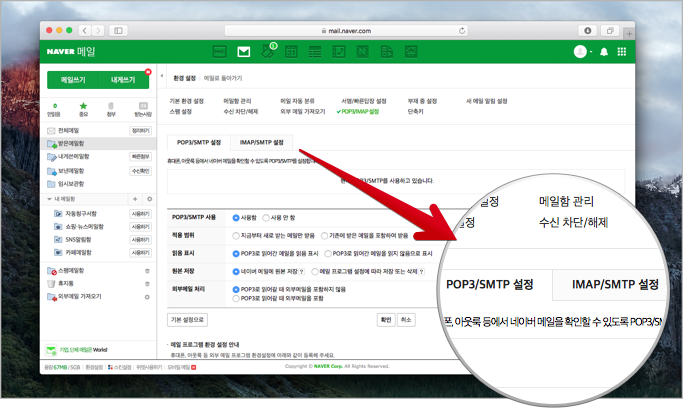This screenshot has height=408, width=683.
Task: Select IMAP/SMTP 설정 tab
Action: (x=261, y=142)
